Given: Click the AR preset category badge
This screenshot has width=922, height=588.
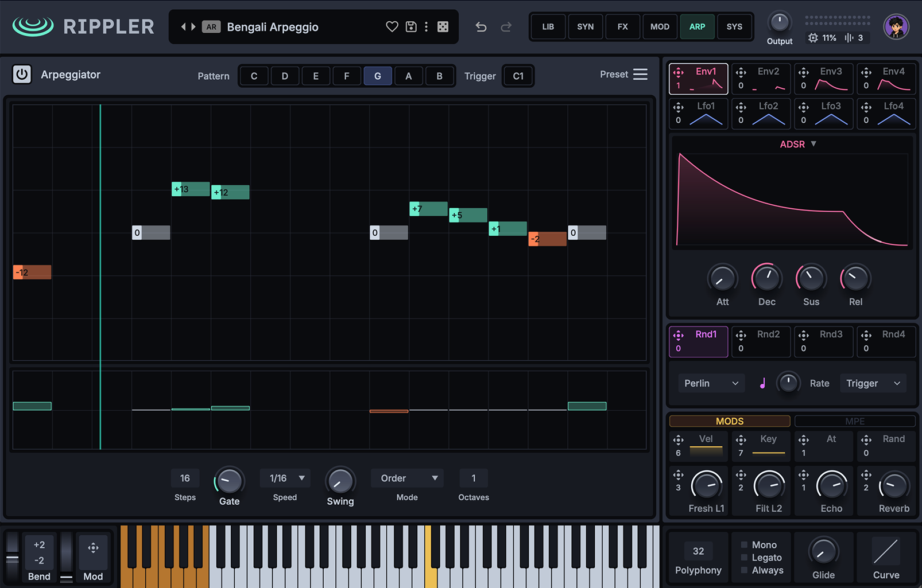Looking at the screenshot, I should 211,27.
